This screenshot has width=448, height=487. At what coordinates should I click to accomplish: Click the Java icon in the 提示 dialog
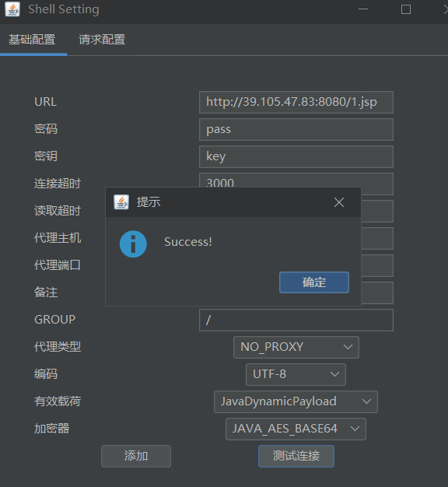[x=121, y=202]
